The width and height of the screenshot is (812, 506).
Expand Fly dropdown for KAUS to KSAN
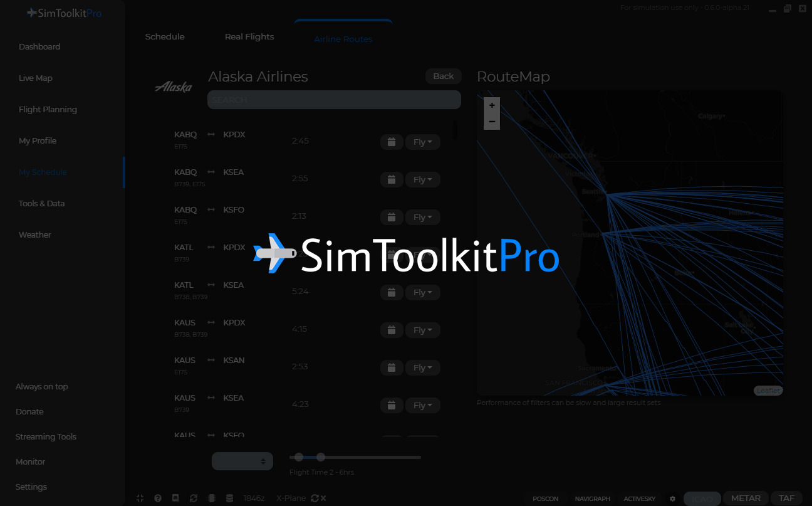pos(423,368)
